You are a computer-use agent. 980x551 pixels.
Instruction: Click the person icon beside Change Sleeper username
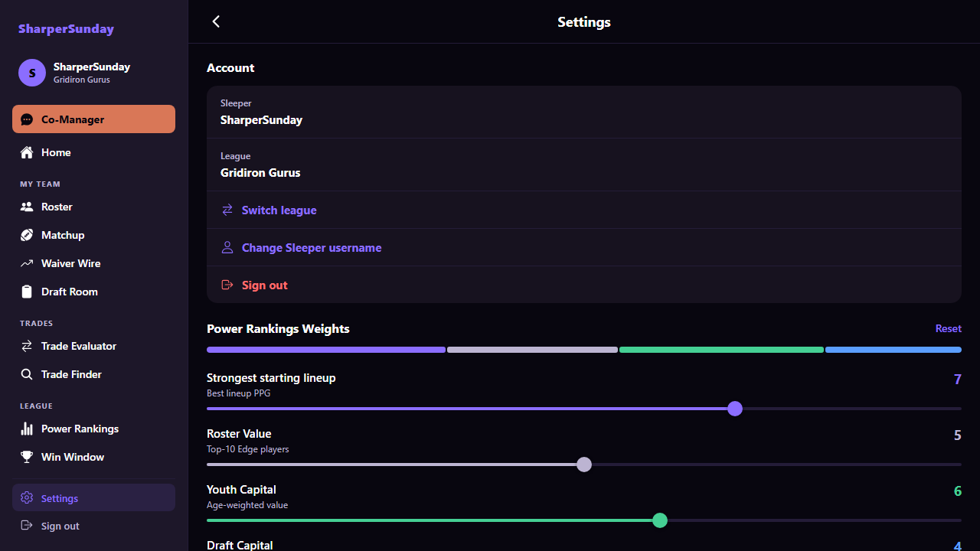pyautogui.click(x=227, y=247)
